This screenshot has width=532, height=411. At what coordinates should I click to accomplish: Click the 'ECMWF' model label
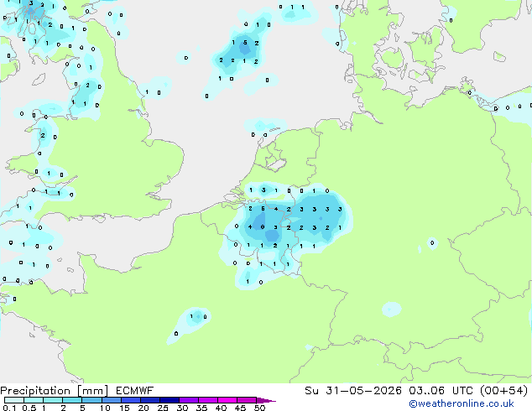pos(135,391)
